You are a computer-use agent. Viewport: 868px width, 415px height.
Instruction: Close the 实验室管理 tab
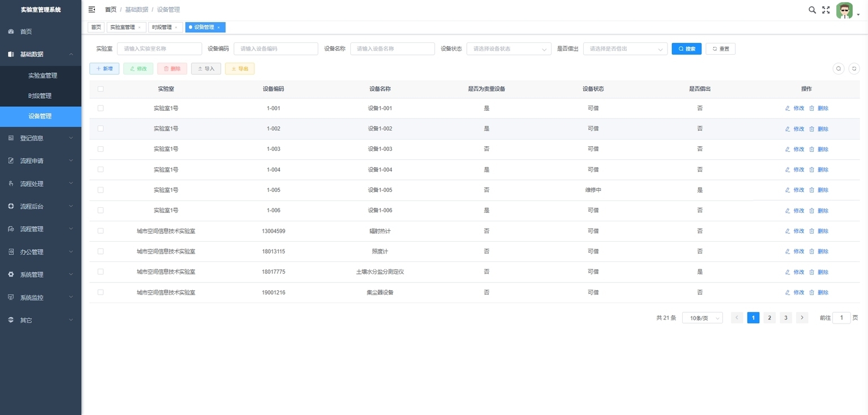pos(140,27)
